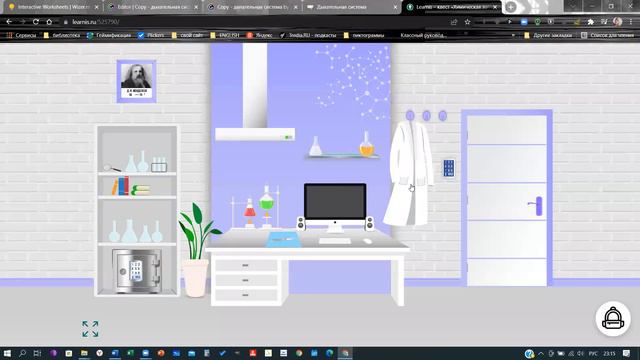Click the test tube rack on the top shelf
640x360 pixels.
coord(159,164)
